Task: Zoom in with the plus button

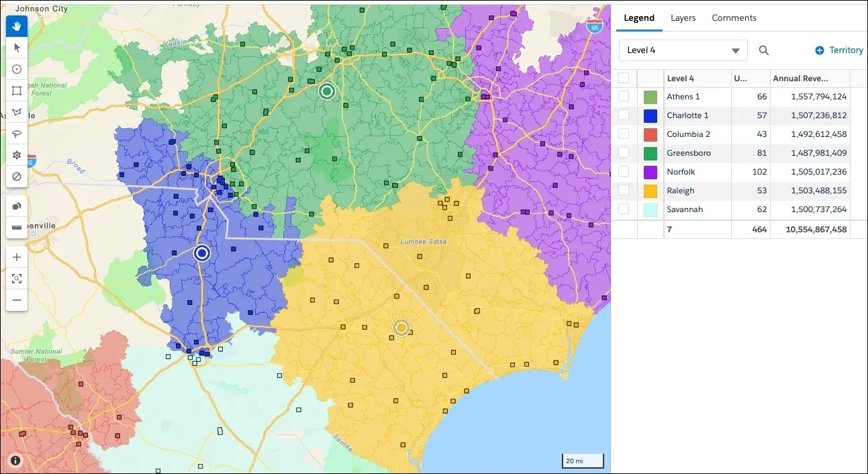Action: [17, 257]
